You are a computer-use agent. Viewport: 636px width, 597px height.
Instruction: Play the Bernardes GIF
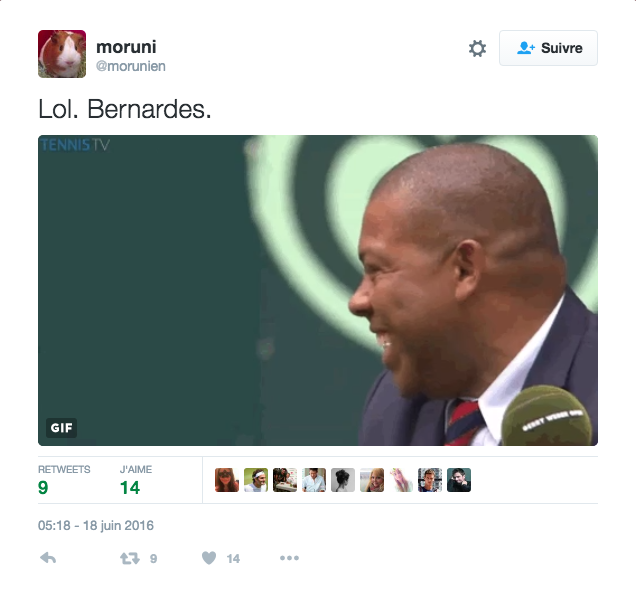tap(318, 290)
